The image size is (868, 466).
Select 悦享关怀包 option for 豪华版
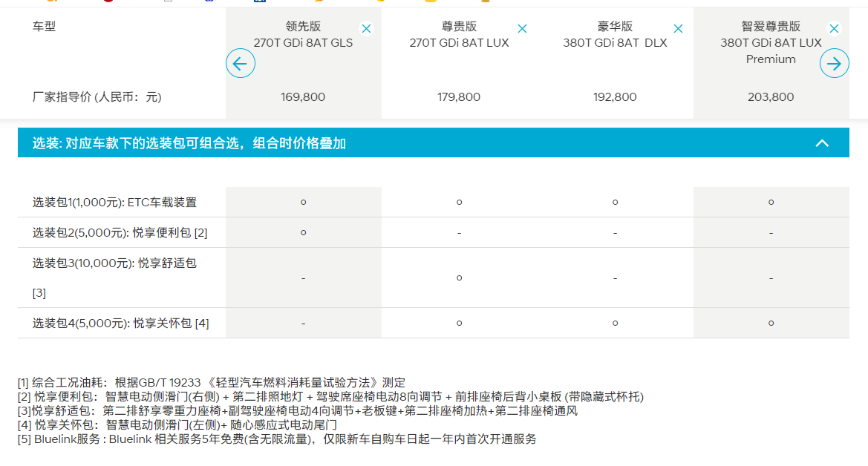615,323
